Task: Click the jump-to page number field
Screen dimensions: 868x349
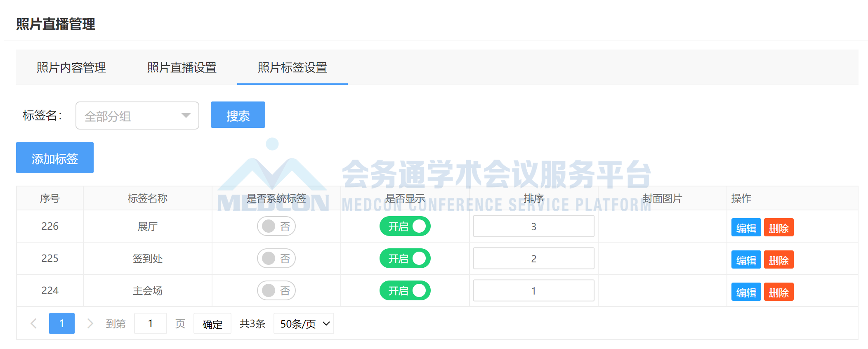Action: (x=151, y=323)
